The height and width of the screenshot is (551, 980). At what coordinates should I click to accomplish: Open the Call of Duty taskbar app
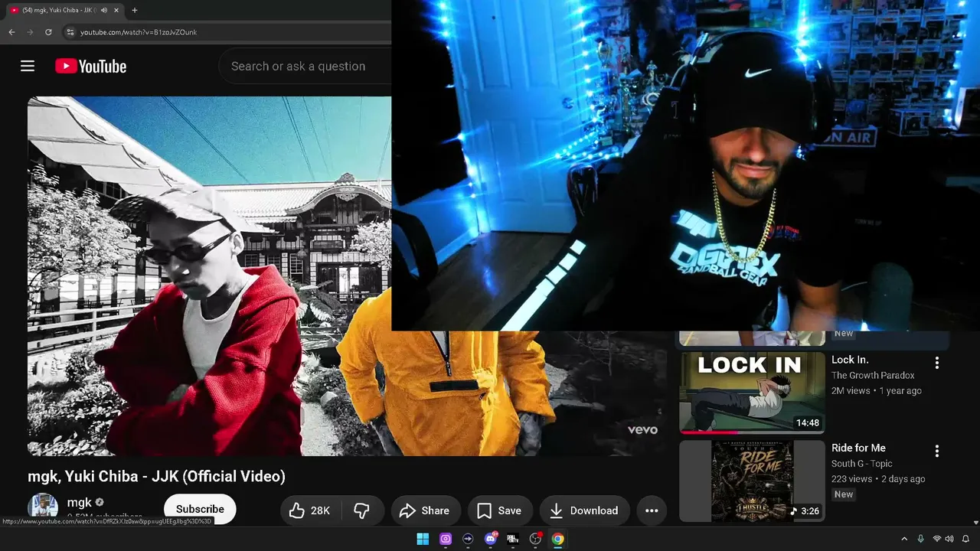click(513, 539)
